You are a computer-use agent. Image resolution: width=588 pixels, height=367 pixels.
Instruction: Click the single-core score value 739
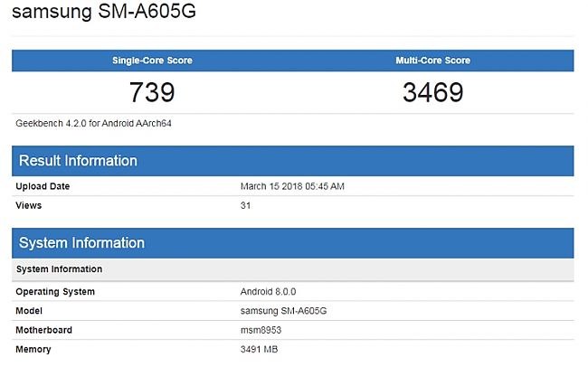tap(152, 92)
